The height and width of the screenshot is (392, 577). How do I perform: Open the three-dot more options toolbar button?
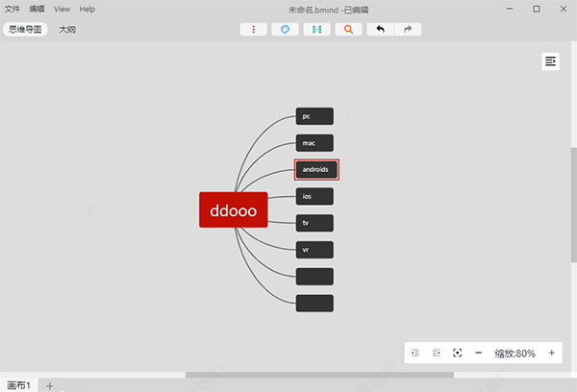point(253,30)
